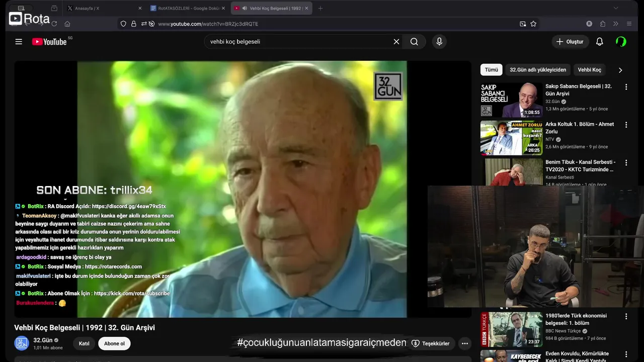
Task: Open the YouTube guide hamburger menu
Action: pyautogui.click(x=19, y=42)
